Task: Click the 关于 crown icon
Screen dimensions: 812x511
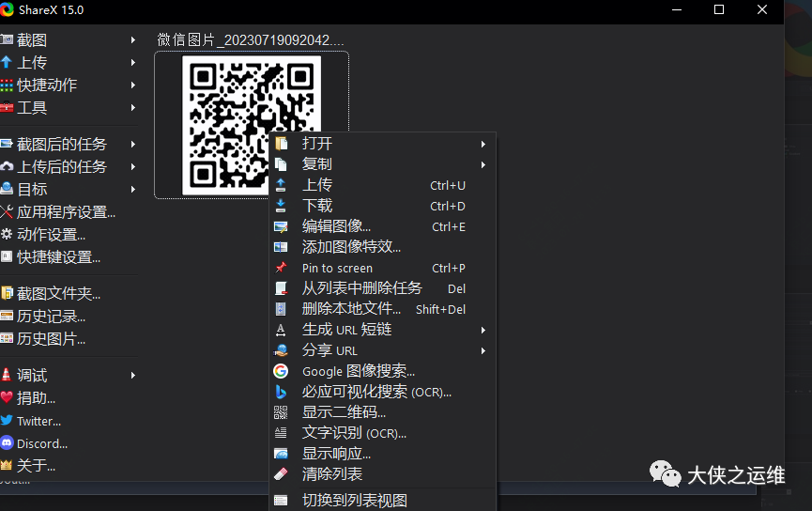Action: [7, 465]
